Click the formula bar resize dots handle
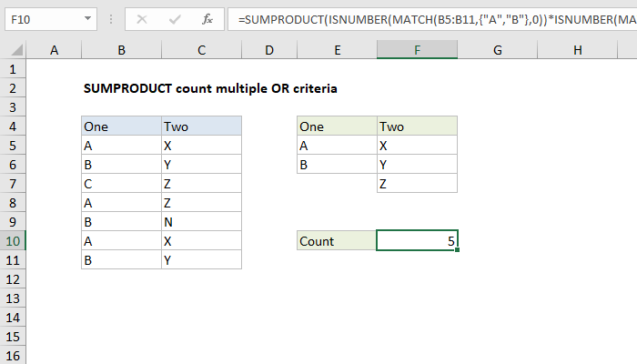Image resolution: width=637 pixels, height=364 pixels. [x=111, y=19]
